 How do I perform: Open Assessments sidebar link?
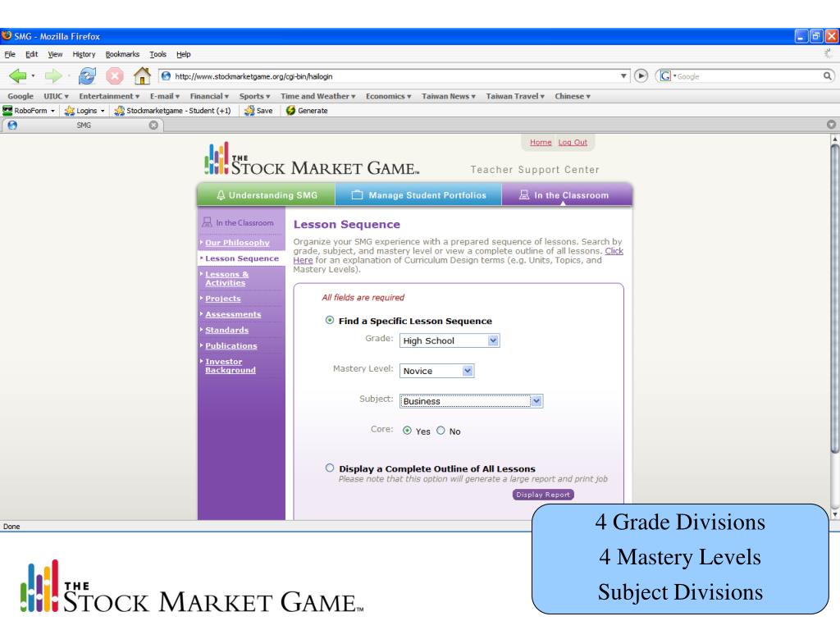tap(233, 314)
